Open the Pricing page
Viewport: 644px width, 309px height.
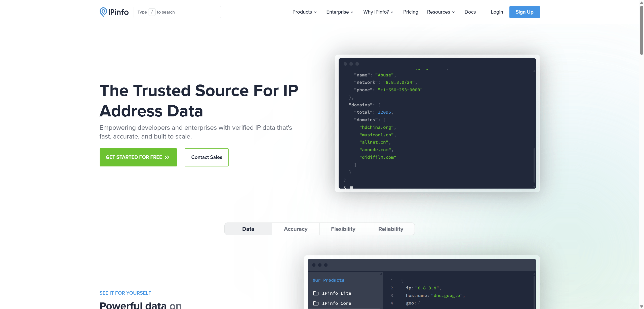[x=411, y=12]
